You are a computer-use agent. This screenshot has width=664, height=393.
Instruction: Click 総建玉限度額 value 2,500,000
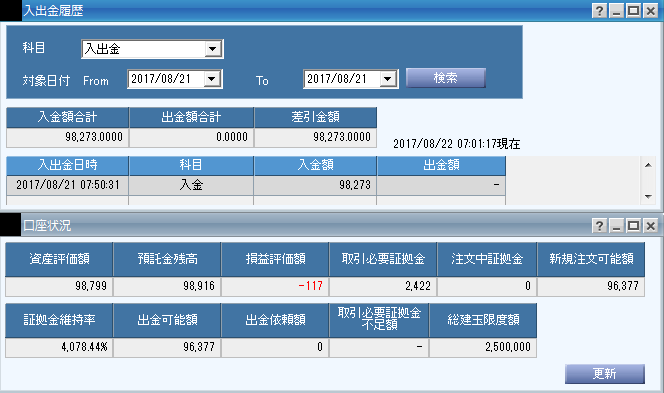508,347
